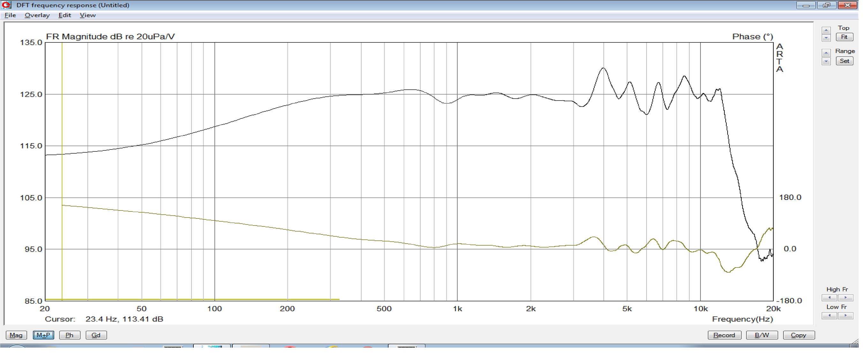Viewport: 868px width, 357px height.
Task: Switch to Mag magnitude-only view
Action: pyautogui.click(x=16, y=335)
